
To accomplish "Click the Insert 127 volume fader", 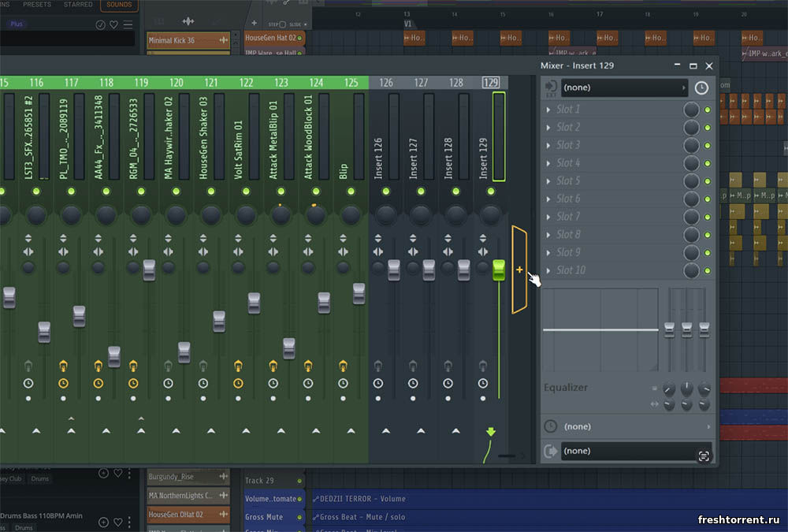I will pos(429,270).
